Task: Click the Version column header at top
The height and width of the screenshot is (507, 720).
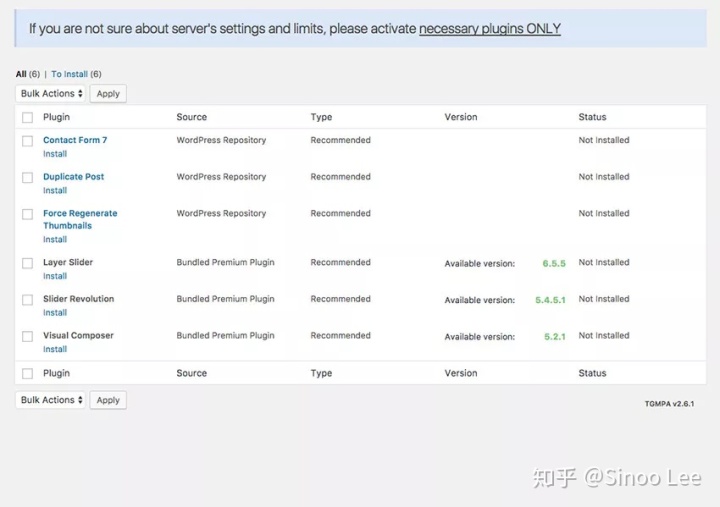Action: click(x=461, y=117)
